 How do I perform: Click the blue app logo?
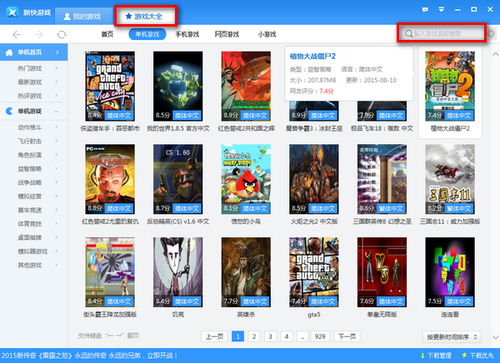pos(12,12)
